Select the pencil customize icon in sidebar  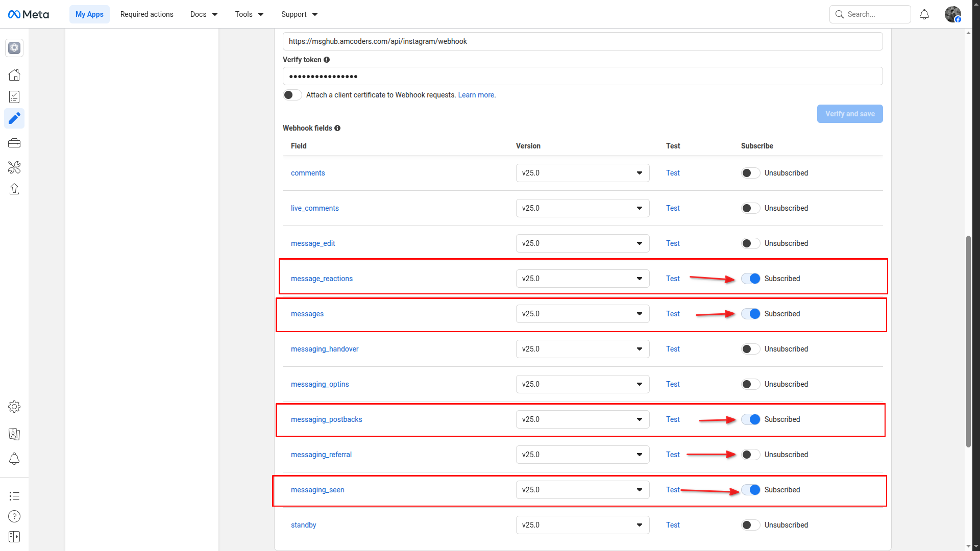click(14, 118)
